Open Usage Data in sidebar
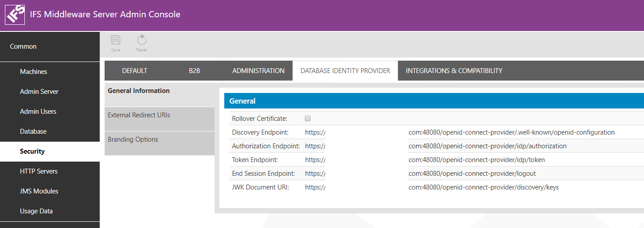 [x=36, y=211]
